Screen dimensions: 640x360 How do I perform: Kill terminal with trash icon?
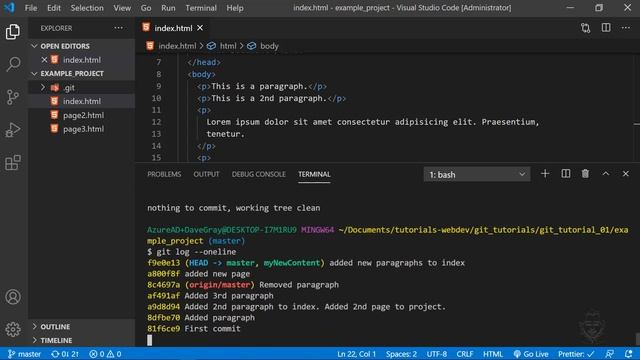point(585,174)
